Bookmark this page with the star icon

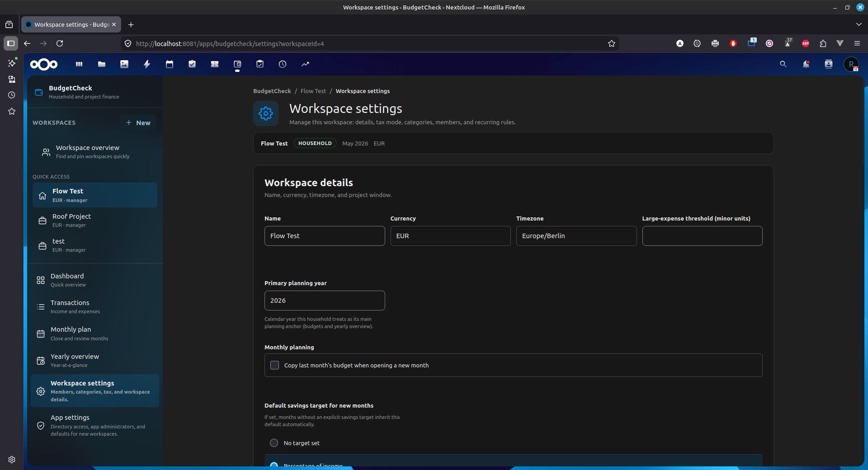tap(612, 43)
